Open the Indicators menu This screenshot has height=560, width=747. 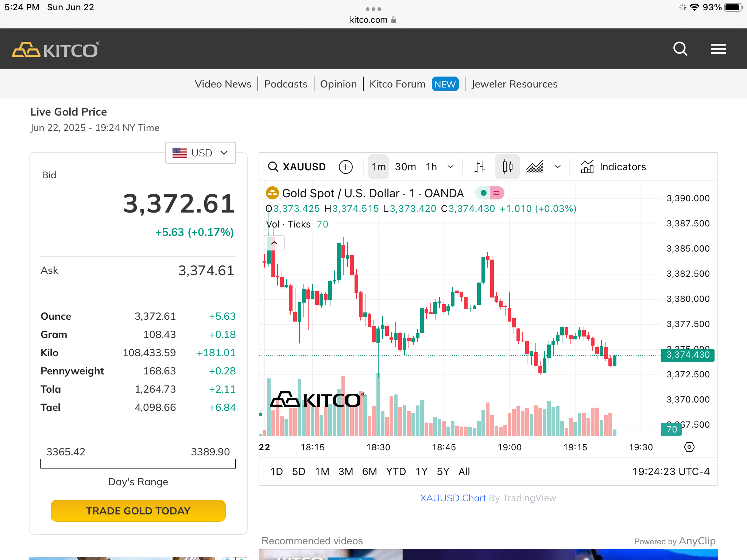[613, 167]
